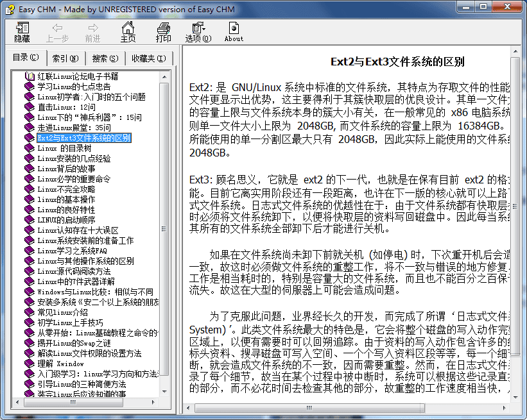527x420 pixels.
Task: Switch to the 收藏夹 favorites tab
Action: [150, 58]
